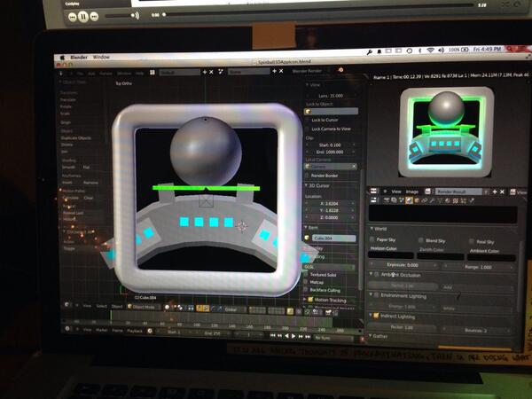
Task: Collapse the World panel
Action: (x=372, y=229)
